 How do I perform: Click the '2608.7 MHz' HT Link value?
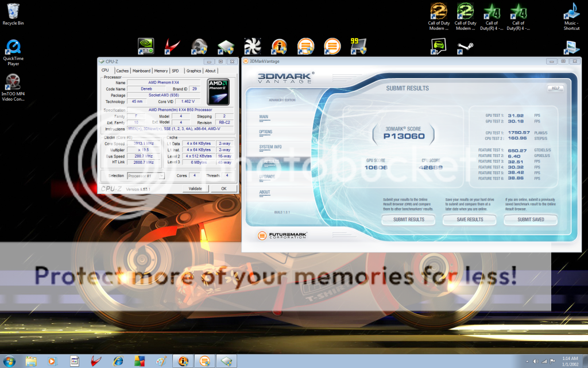[144, 163]
